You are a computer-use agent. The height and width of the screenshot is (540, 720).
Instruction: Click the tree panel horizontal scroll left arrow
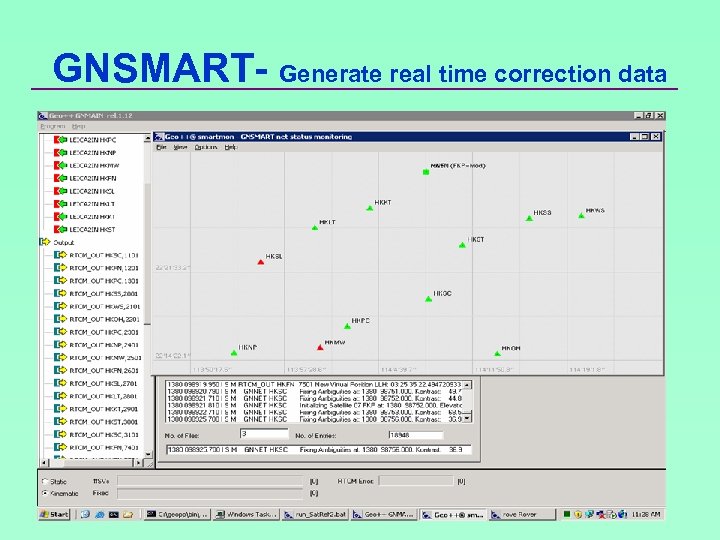pyautogui.click(x=44, y=463)
